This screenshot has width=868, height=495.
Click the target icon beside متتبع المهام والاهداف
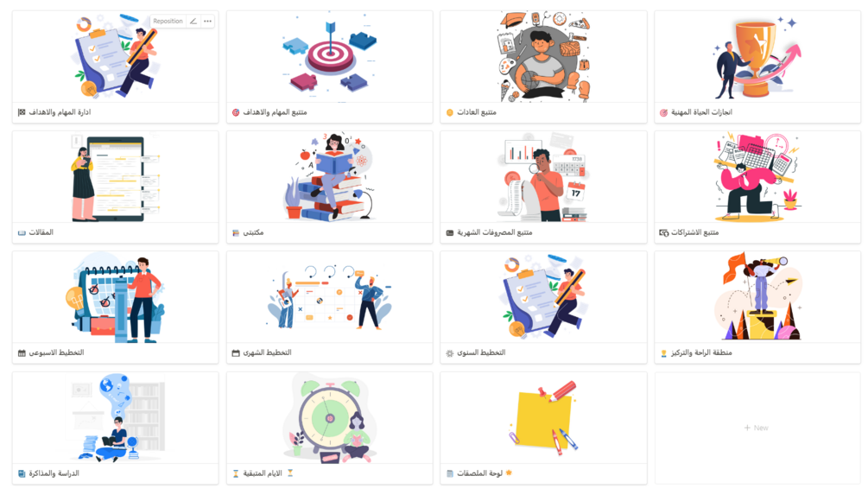point(236,112)
